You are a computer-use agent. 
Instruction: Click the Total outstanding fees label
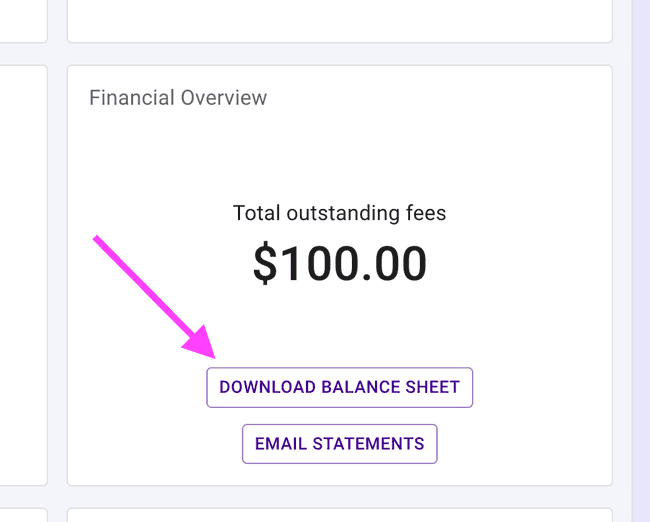339,213
